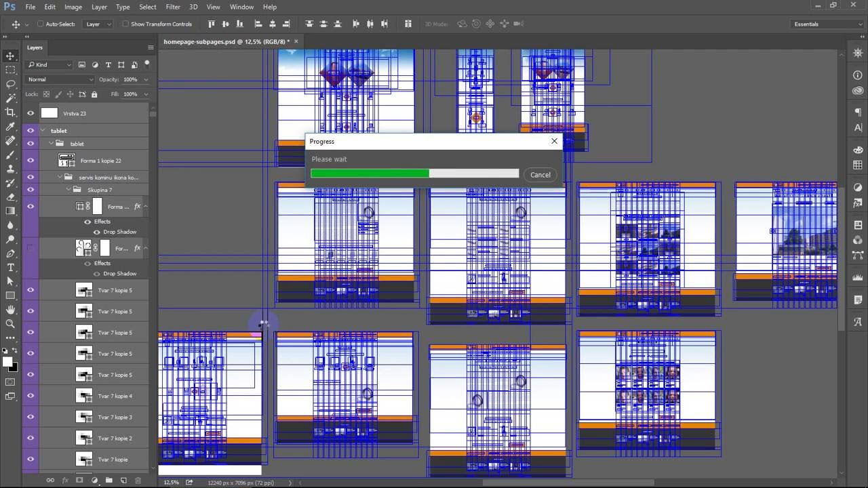
Task: Open the Filter menu
Action: point(173,7)
